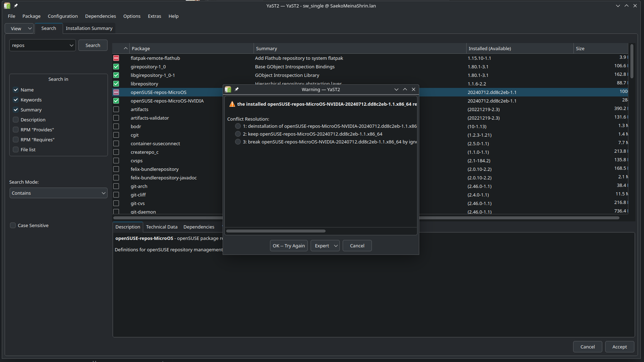Screen dimensions: 644x362
Task: Click the warning triangle in the conflict message
Action: [232, 104]
